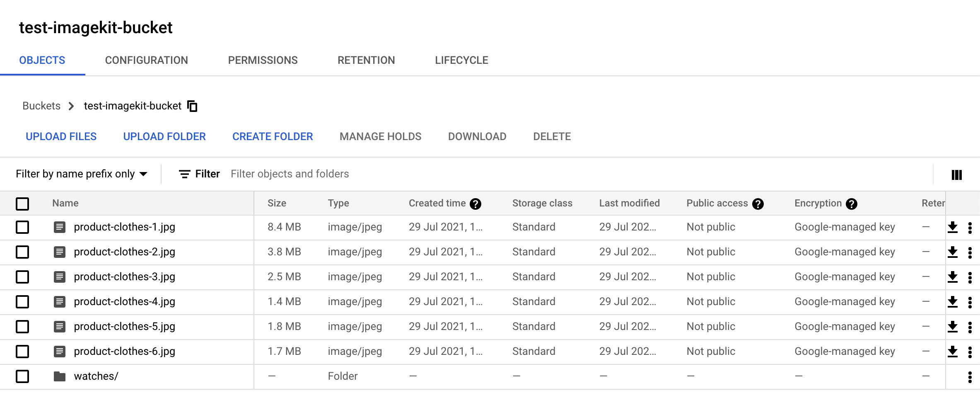The image size is (980, 393).
Task: Open more actions menu for product-clothes-3.jpg
Action: point(970,277)
